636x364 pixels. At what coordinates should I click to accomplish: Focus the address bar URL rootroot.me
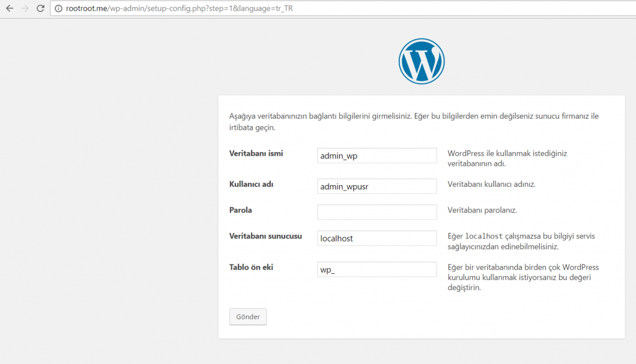(x=179, y=9)
